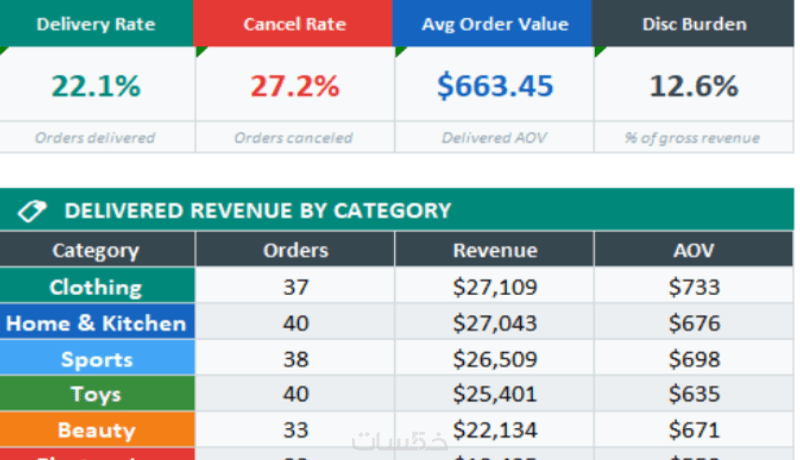The image size is (800, 460).
Task: Click the light blue Sports category cell
Action: (96, 359)
